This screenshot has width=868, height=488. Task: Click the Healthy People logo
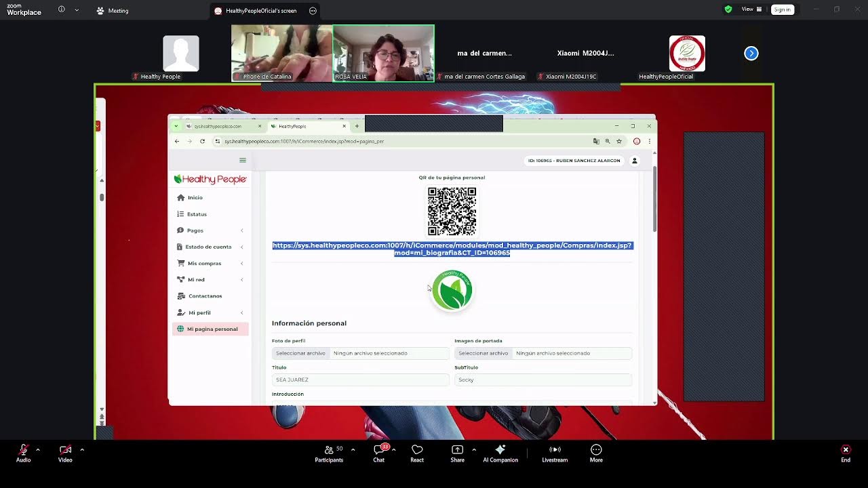point(210,179)
